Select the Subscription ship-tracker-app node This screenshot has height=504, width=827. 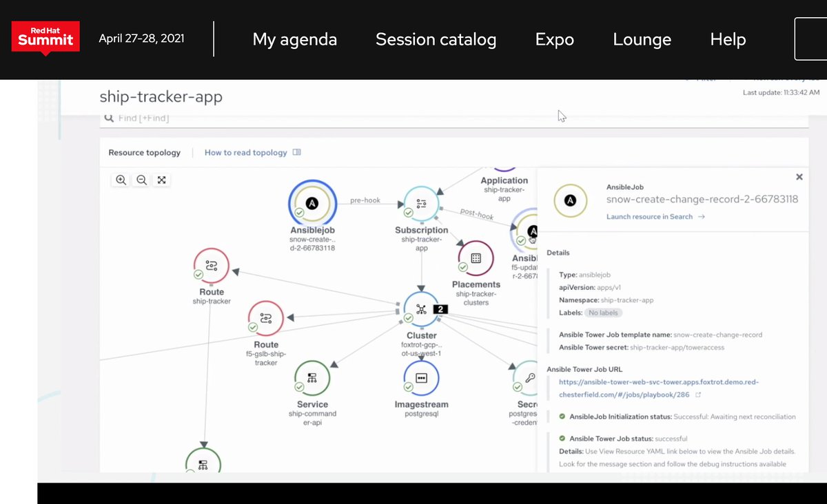[x=422, y=204]
